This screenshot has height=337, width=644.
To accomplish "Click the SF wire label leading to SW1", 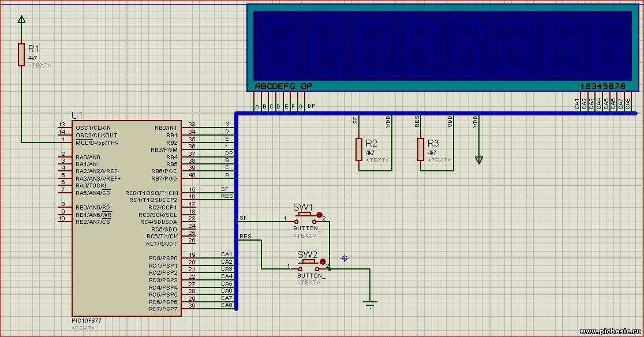I will (x=243, y=218).
